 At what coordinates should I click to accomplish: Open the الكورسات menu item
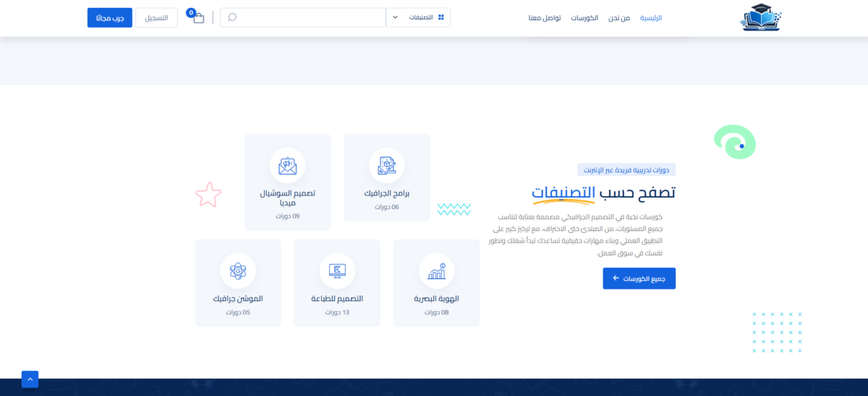[x=584, y=17]
